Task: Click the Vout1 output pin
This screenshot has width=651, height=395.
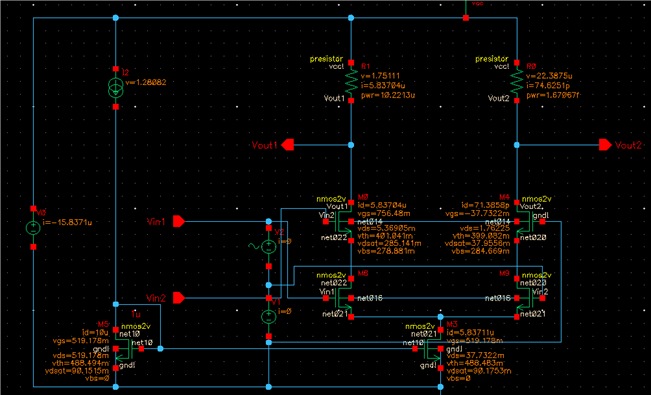Action: 287,145
